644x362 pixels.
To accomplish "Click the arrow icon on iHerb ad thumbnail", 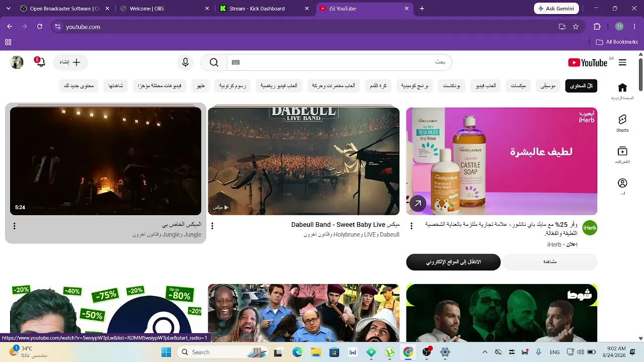I will point(418,204).
